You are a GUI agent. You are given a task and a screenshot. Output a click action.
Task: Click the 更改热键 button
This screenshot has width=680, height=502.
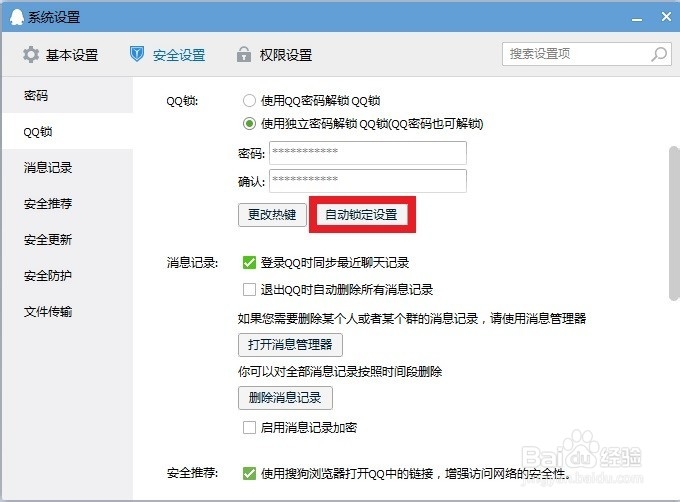click(x=272, y=215)
